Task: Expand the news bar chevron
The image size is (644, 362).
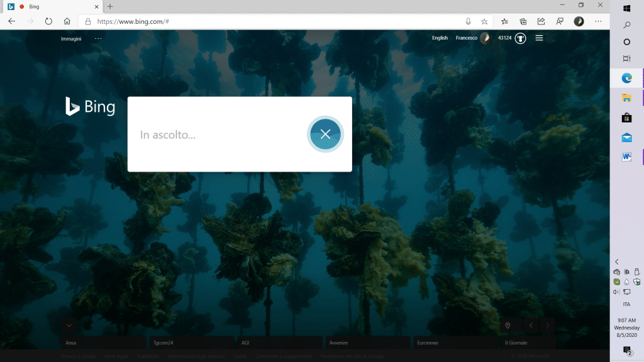Action: pos(69,326)
